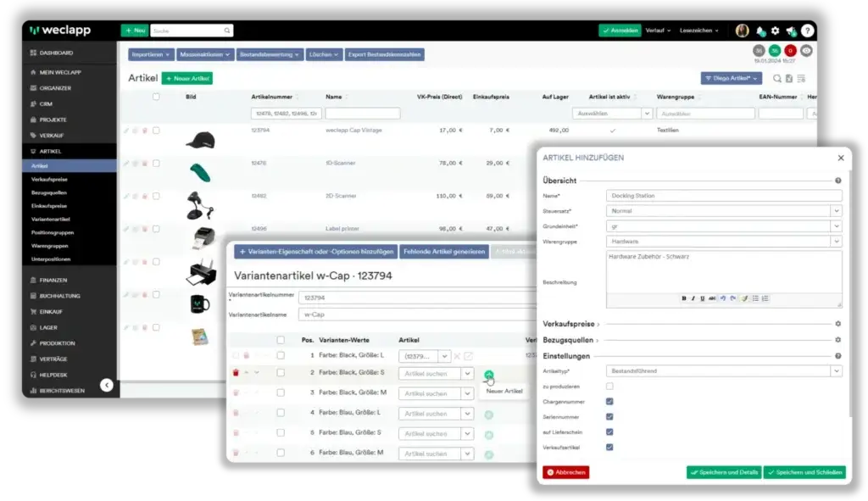Viewport: 868px width, 501px height.
Task: Click the megaphone announcements icon
Action: pos(791,31)
